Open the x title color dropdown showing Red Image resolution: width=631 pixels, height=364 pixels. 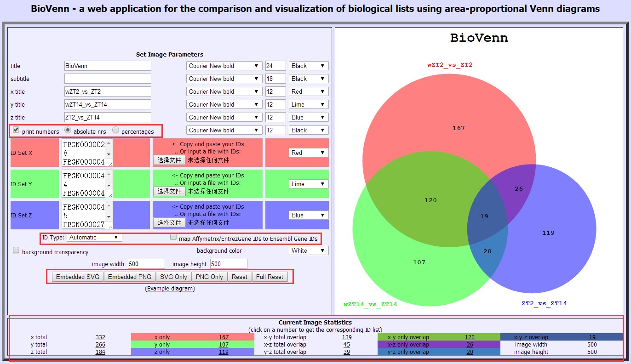tap(309, 91)
